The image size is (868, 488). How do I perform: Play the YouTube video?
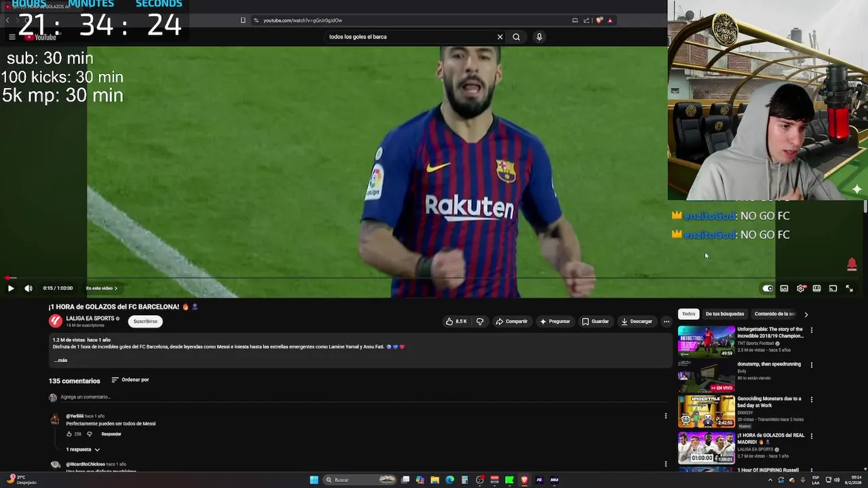pyautogui.click(x=11, y=288)
